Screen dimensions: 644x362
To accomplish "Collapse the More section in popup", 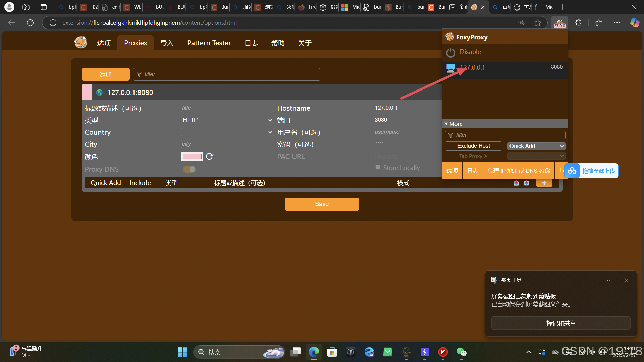I will point(453,124).
